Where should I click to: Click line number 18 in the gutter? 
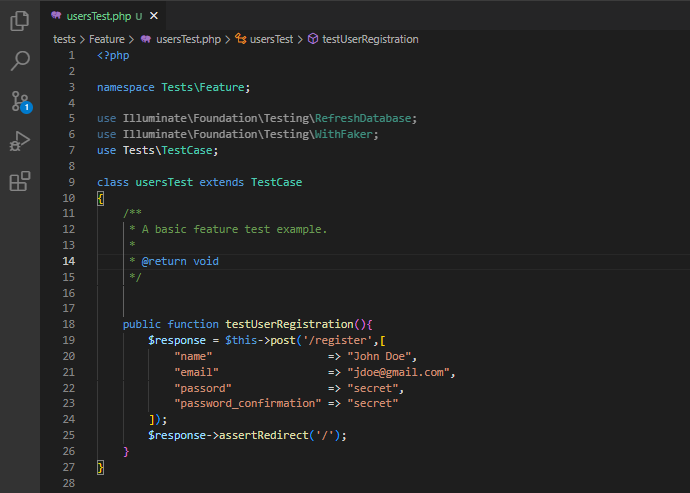[69, 324]
